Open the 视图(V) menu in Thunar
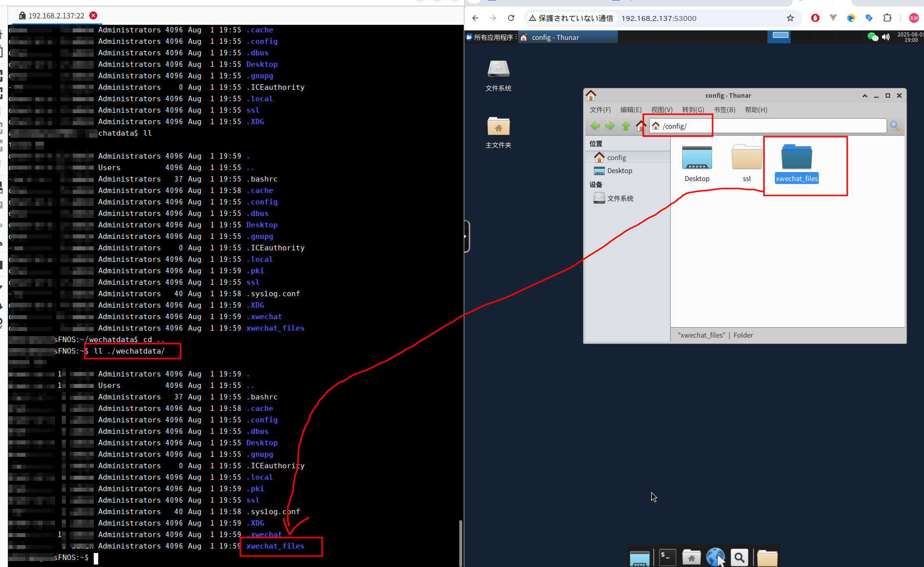The image size is (924, 567). [661, 110]
